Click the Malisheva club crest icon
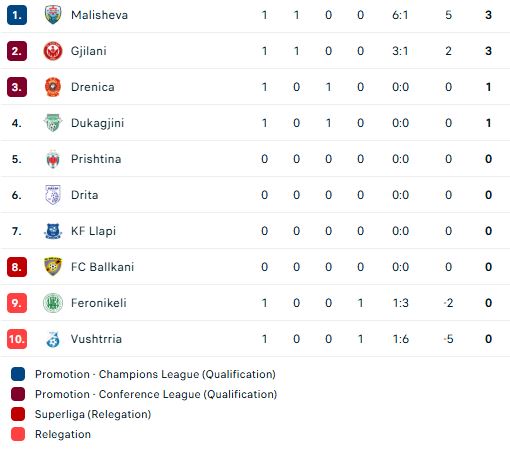 pos(53,15)
